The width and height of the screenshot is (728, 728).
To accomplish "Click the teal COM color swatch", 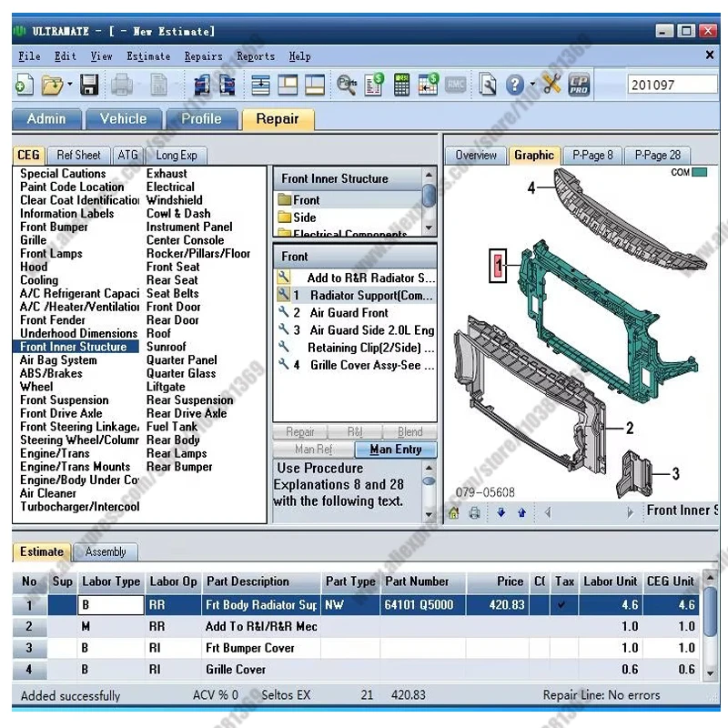I will tap(699, 172).
